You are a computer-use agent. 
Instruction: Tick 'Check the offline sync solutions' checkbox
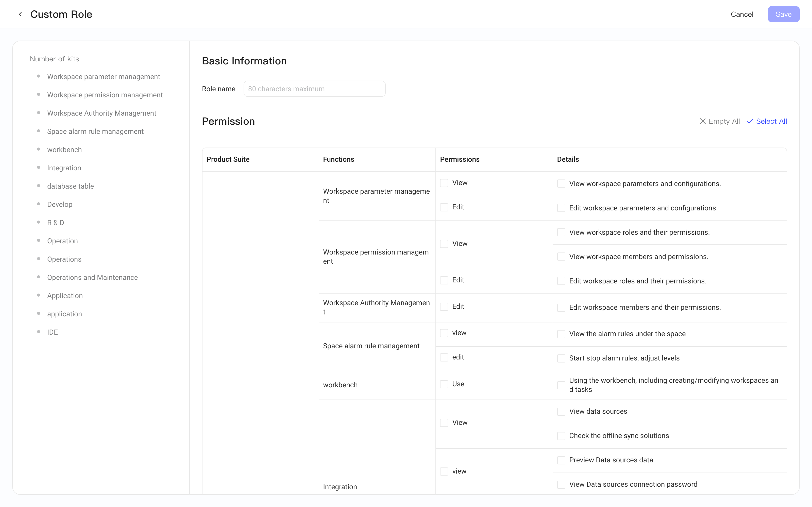coord(561,436)
